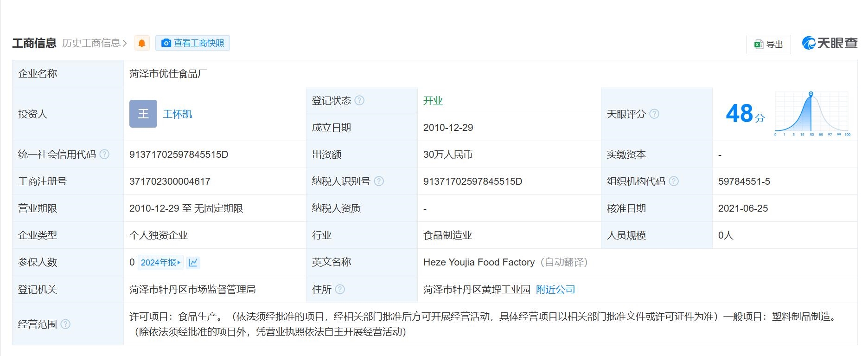868x356 pixels.
Task: Open 历史工商信息 link
Action: coord(95,43)
